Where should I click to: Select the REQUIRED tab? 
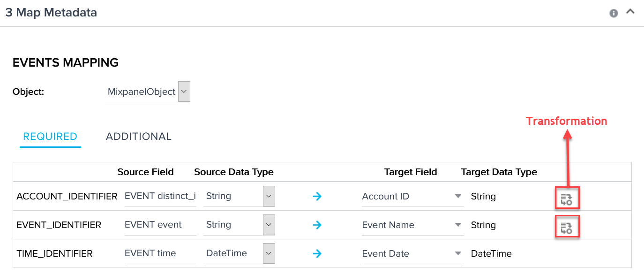(50, 136)
